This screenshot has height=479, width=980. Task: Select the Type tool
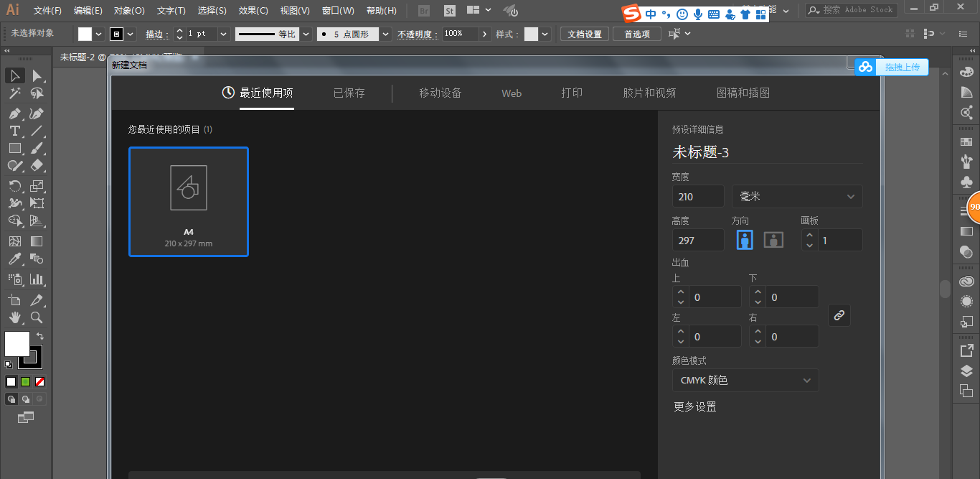coord(14,131)
